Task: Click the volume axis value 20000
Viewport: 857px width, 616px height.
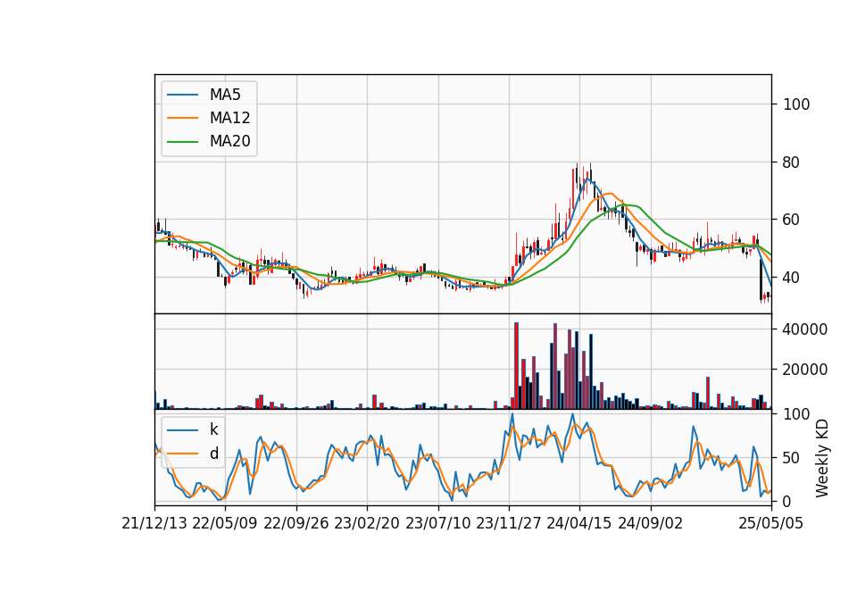Action: 804,370
